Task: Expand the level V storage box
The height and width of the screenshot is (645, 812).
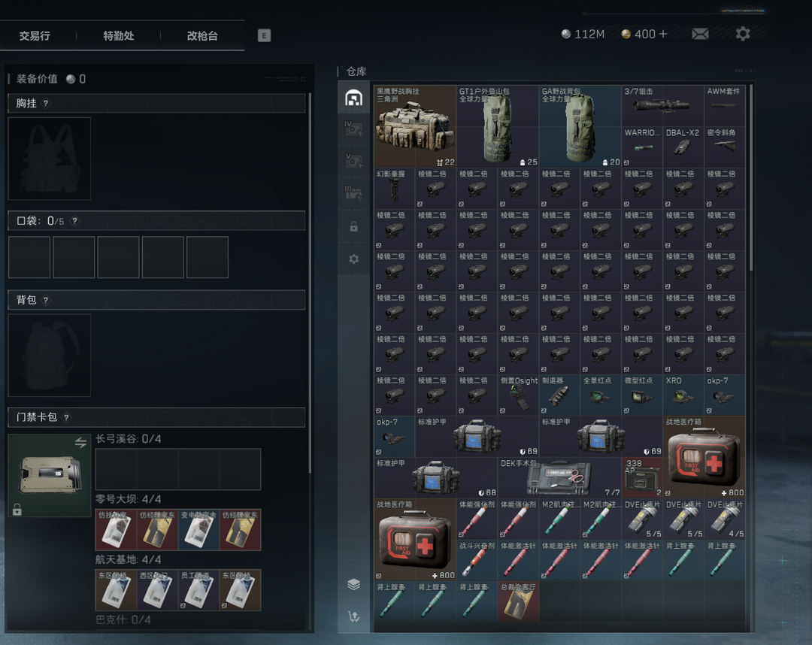Action: pyautogui.click(x=353, y=161)
